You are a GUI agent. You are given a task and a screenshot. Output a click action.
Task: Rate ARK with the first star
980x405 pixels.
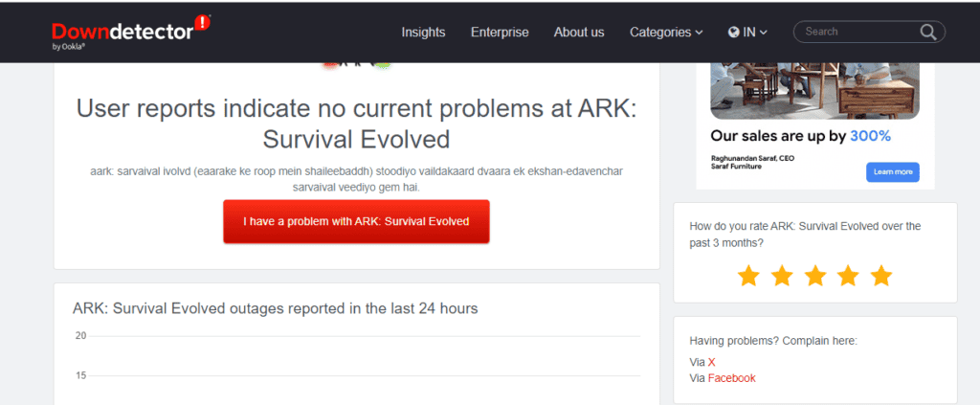(x=748, y=276)
